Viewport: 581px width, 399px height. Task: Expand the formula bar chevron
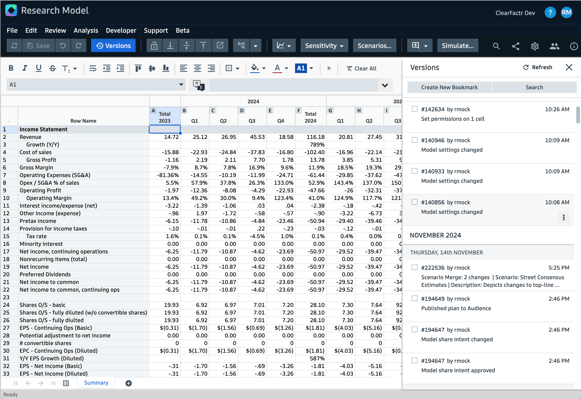click(385, 85)
